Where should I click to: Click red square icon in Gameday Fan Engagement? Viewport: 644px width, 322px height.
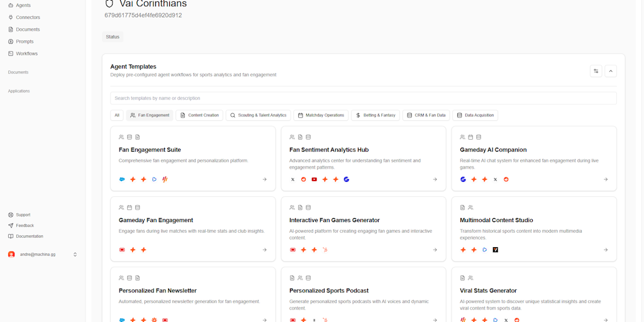click(x=122, y=250)
